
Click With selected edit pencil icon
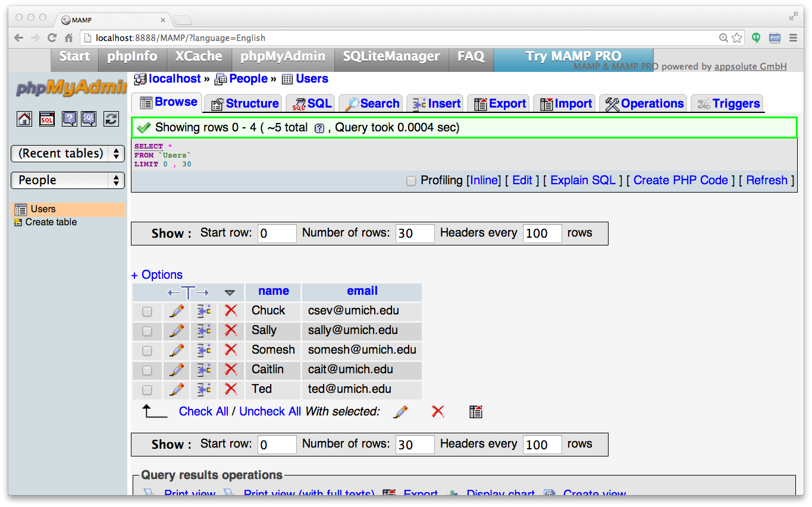(x=401, y=411)
